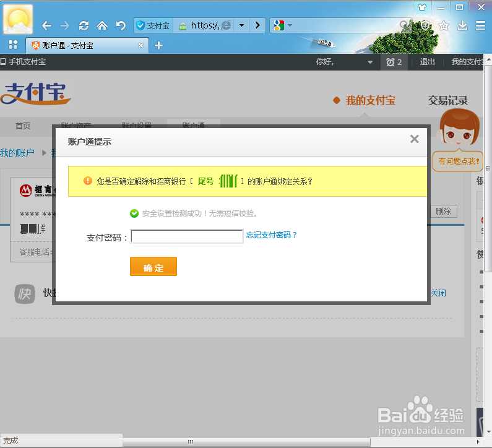Open the browser hamburger menu
This screenshot has width=492, height=448.
[x=480, y=25]
